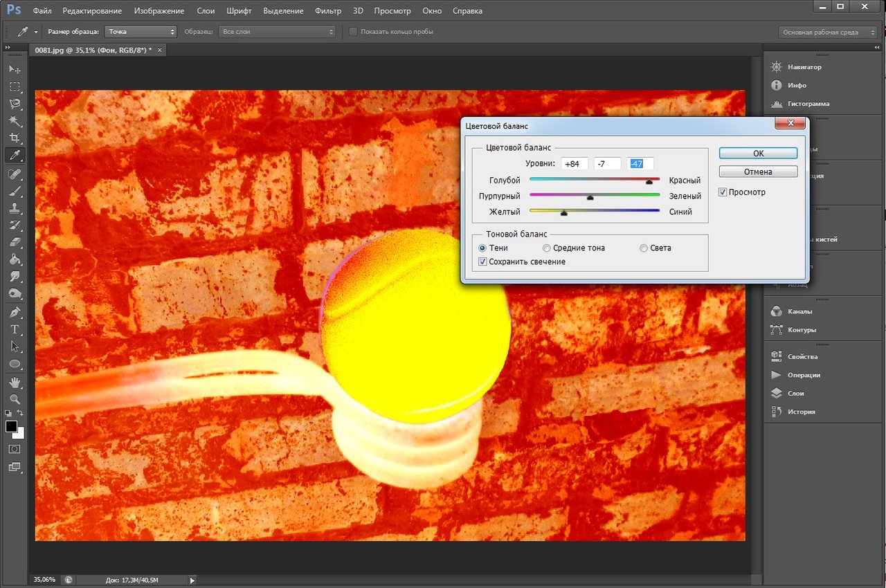
Task: Swap foreground and background colors
Action: (x=21, y=413)
